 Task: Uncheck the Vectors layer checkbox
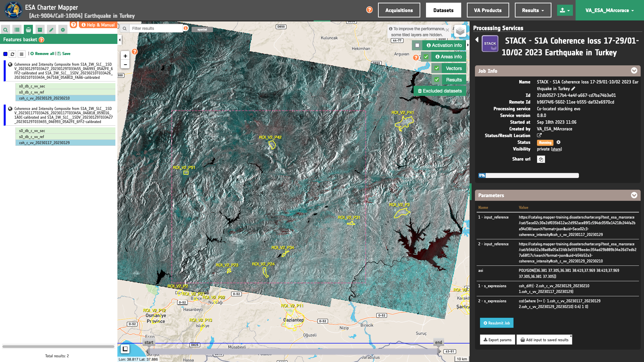(x=437, y=68)
